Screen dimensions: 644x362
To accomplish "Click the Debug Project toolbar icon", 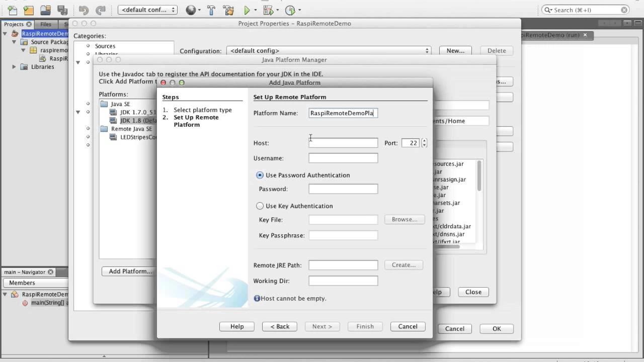I will point(268,10).
